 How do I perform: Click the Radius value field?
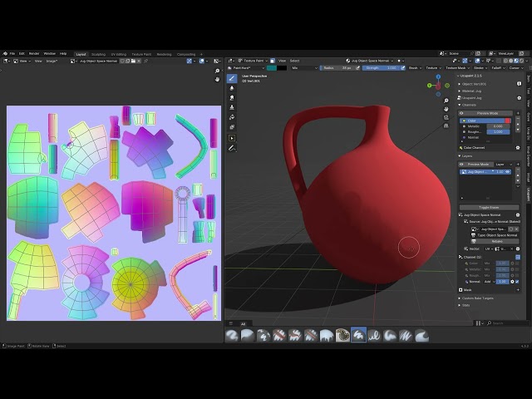pyautogui.click(x=337, y=68)
